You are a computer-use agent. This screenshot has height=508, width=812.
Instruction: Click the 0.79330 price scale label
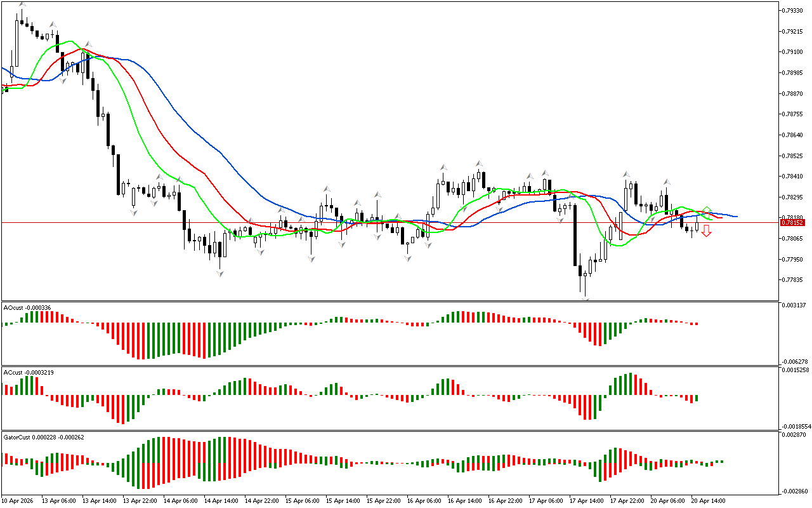pos(792,11)
